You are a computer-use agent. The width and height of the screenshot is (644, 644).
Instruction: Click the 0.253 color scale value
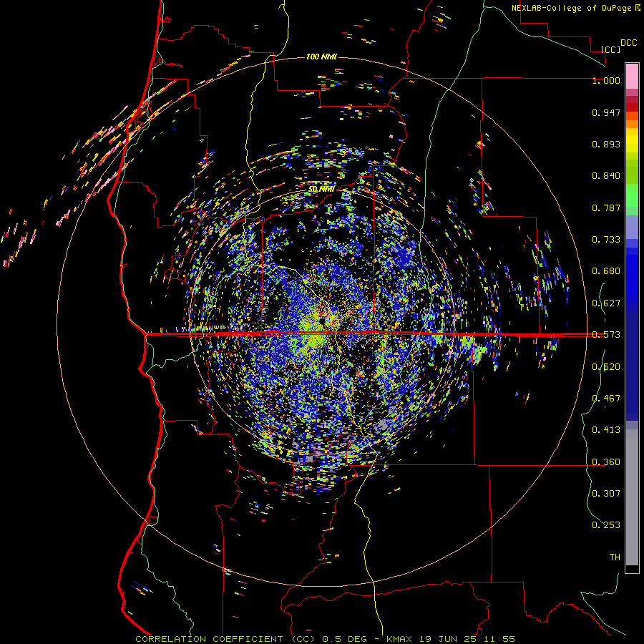[606, 525]
